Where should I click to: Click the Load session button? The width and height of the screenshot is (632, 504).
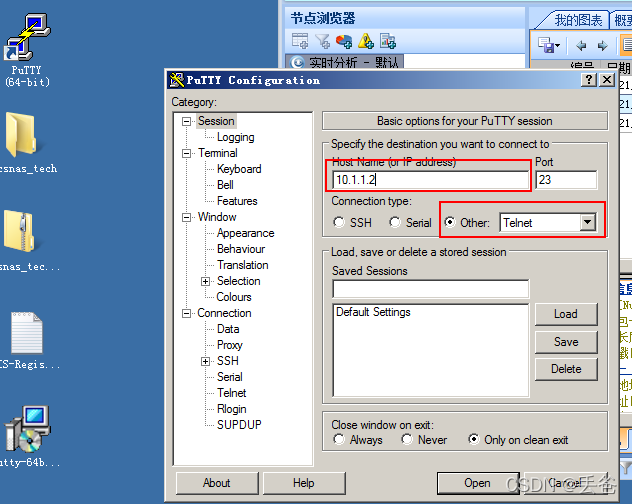coord(566,314)
